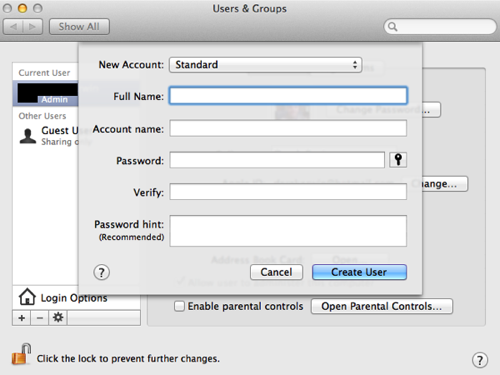Enable parental controls checkbox

[x=179, y=306]
